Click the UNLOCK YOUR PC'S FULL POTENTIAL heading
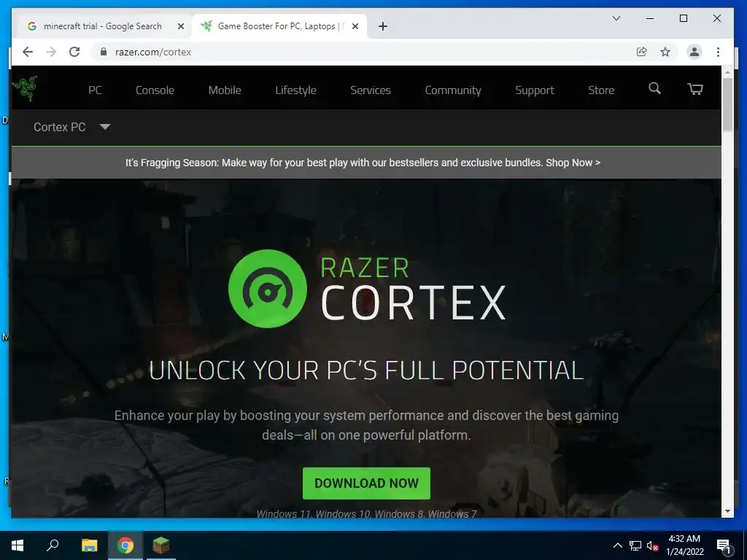This screenshot has width=747, height=560. (x=366, y=370)
